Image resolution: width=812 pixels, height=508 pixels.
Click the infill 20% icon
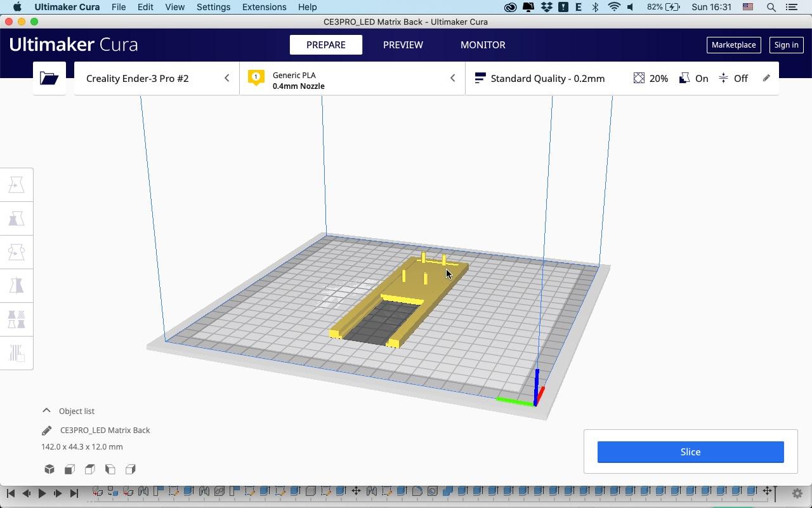coord(639,78)
